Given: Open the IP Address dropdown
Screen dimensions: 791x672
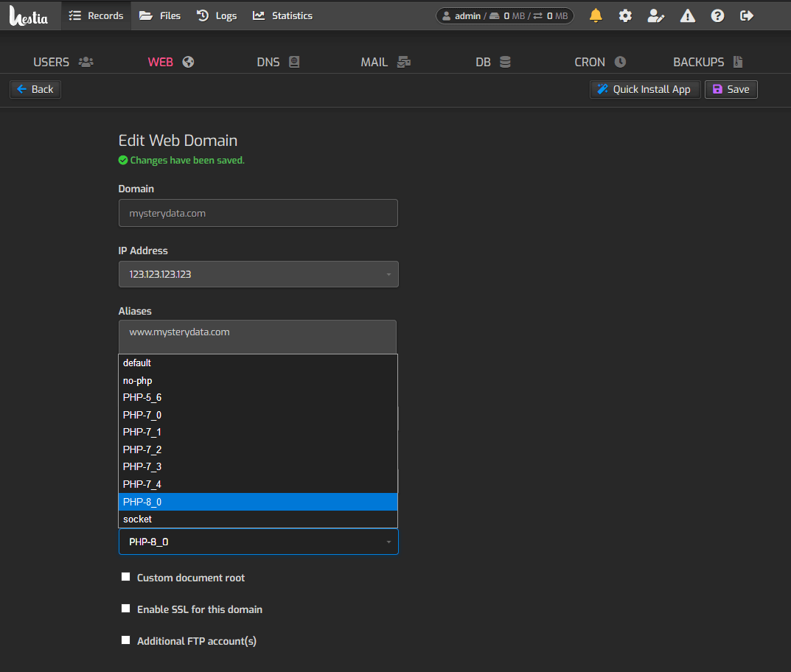Looking at the screenshot, I should (x=258, y=273).
